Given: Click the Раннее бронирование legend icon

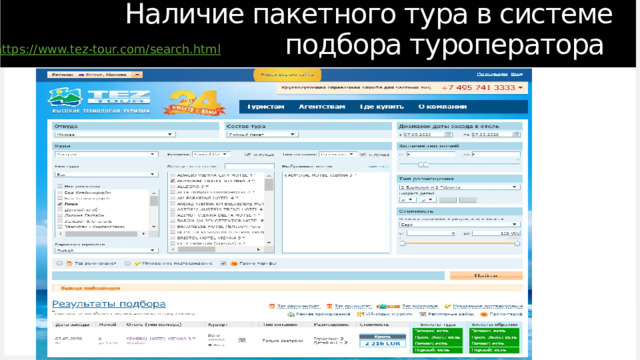Looking at the screenshot, I should (291, 314).
